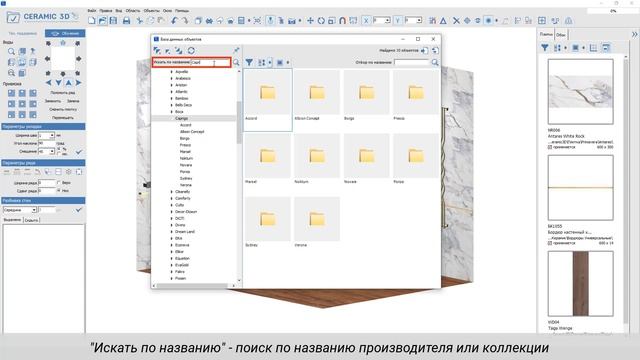The height and width of the screenshot is (360, 640).
Task: Click the down triangle navigation arrow
Action: point(58,83)
